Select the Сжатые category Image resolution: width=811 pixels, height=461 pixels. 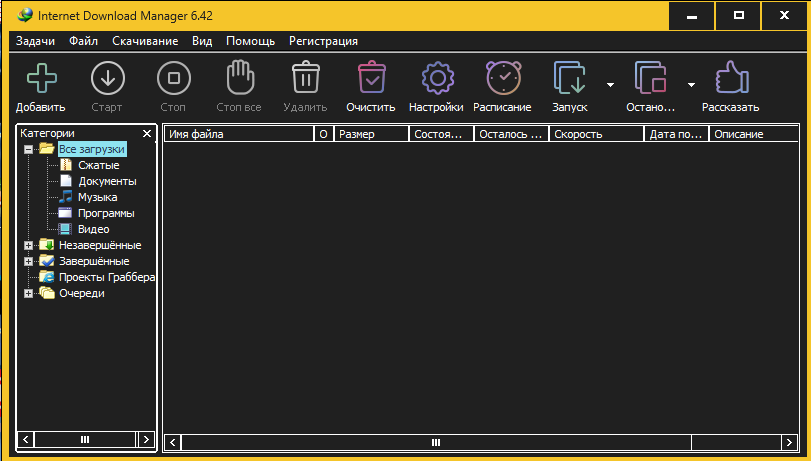pyautogui.click(x=99, y=165)
